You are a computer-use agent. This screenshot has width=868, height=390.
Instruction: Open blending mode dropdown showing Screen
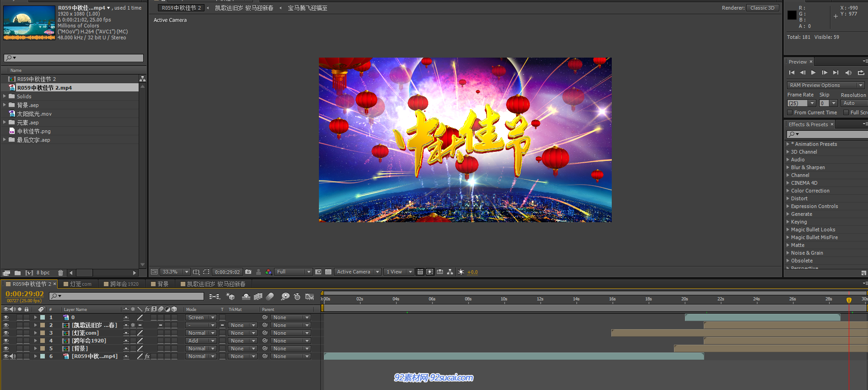coord(201,317)
